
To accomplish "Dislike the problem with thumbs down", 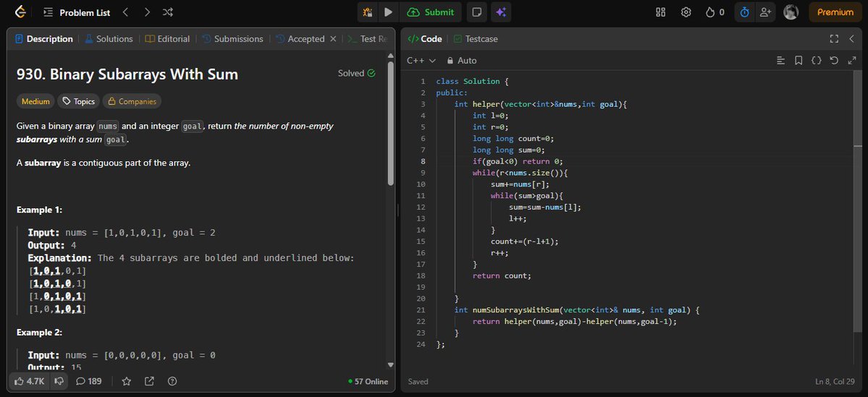I will pos(59,381).
